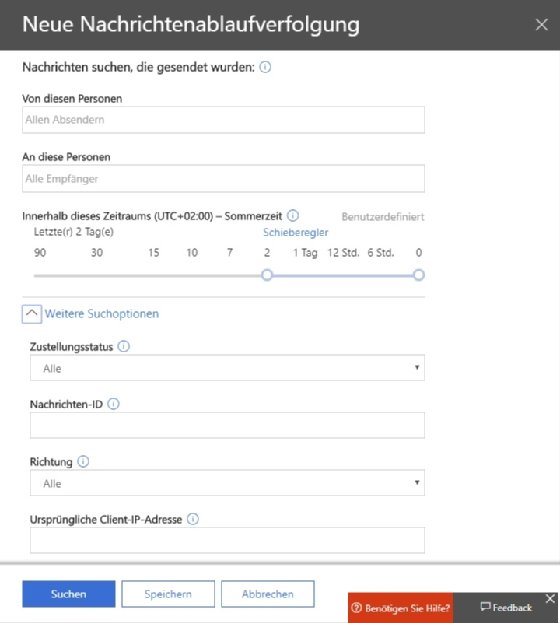Image resolution: width=560 pixels, height=623 pixels.
Task: Click the slider handle at 2 days
Action: click(267, 275)
